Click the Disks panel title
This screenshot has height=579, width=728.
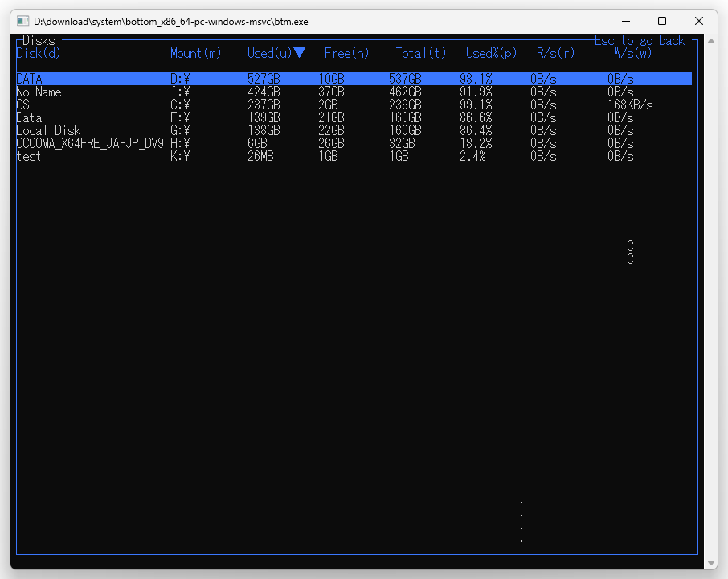(39, 40)
